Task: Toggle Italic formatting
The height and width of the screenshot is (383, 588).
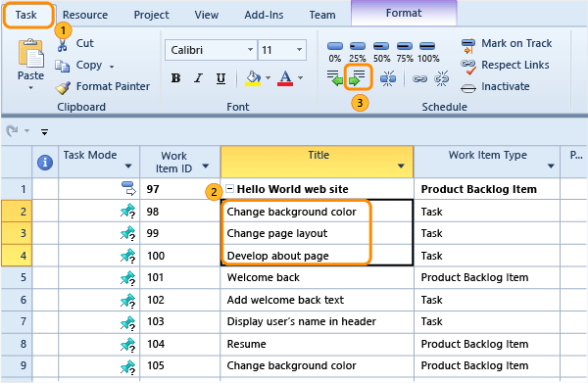Action: pyautogui.click(x=198, y=78)
